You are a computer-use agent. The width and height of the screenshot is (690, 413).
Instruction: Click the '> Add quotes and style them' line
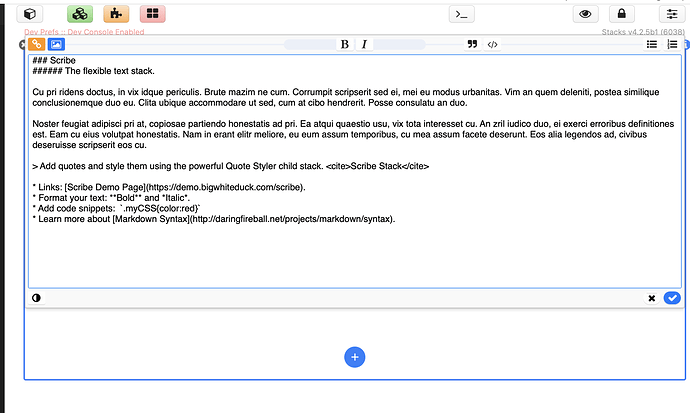231,166
